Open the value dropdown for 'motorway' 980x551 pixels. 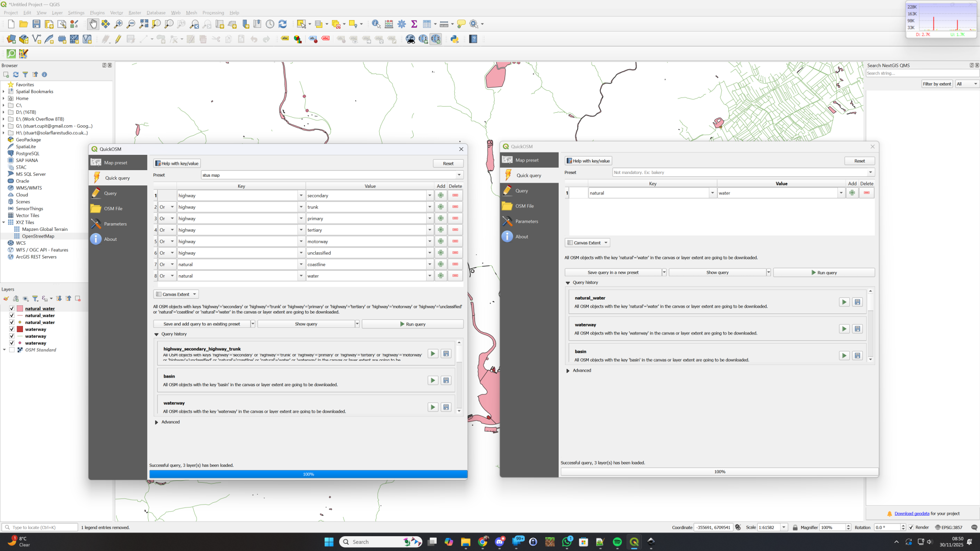(x=429, y=241)
